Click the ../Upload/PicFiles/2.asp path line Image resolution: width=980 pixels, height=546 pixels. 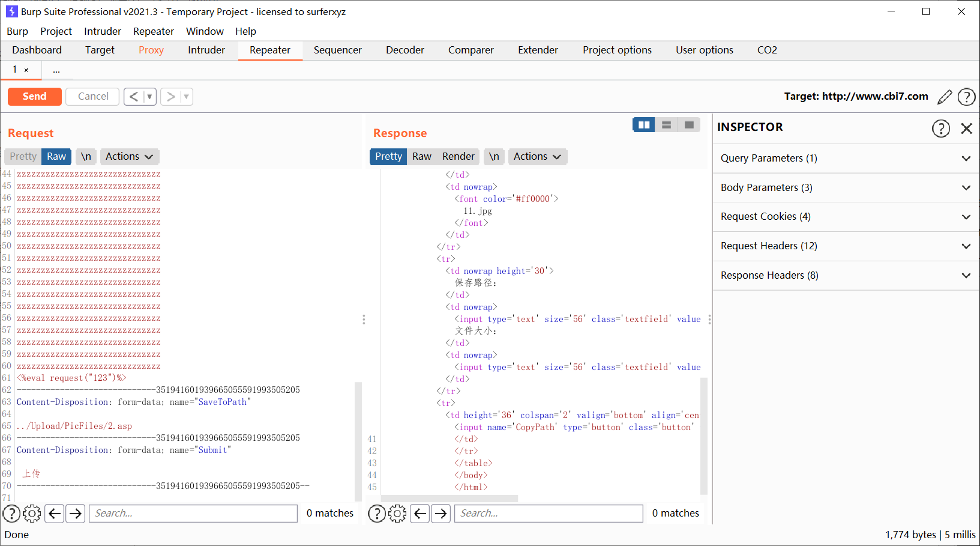(x=74, y=426)
